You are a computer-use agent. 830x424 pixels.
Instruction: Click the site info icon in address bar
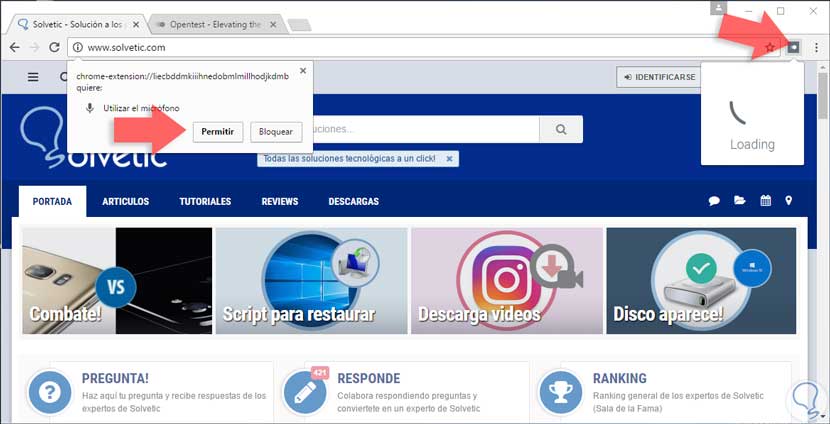click(x=78, y=48)
